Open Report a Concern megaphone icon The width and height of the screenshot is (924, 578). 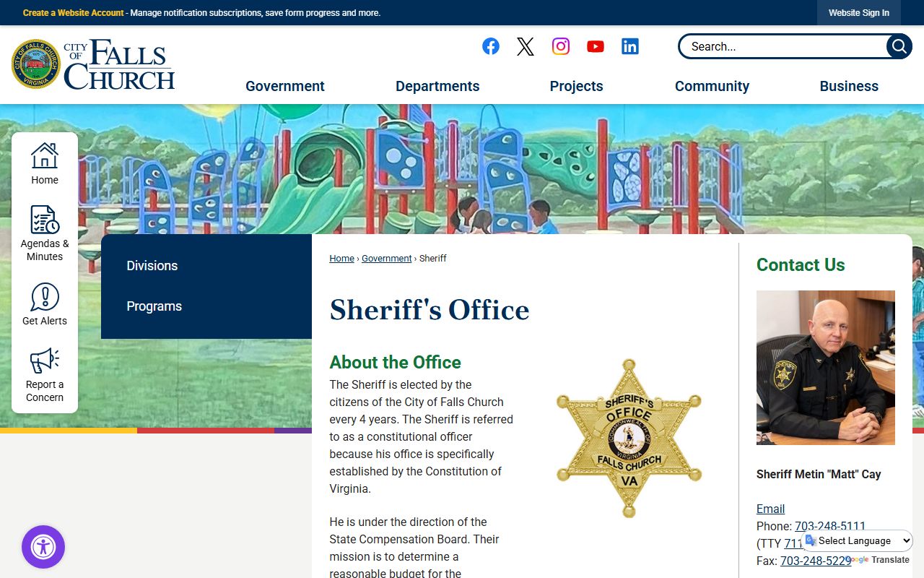pyautogui.click(x=45, y=374)
